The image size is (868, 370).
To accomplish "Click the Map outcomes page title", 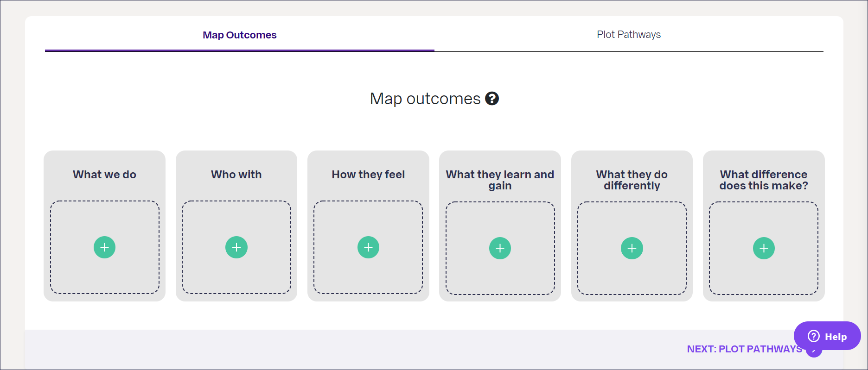I will click(x=425, y=99).
